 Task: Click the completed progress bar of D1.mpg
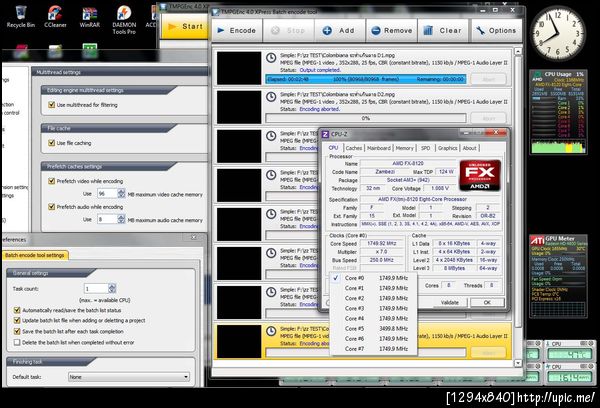point(365,79)
